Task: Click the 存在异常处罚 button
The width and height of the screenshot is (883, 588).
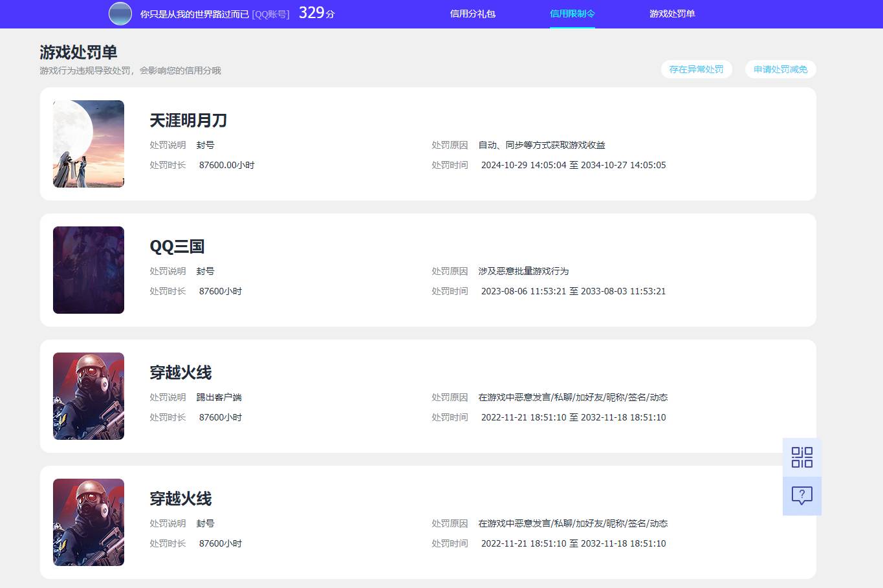Action: point(696,69)
